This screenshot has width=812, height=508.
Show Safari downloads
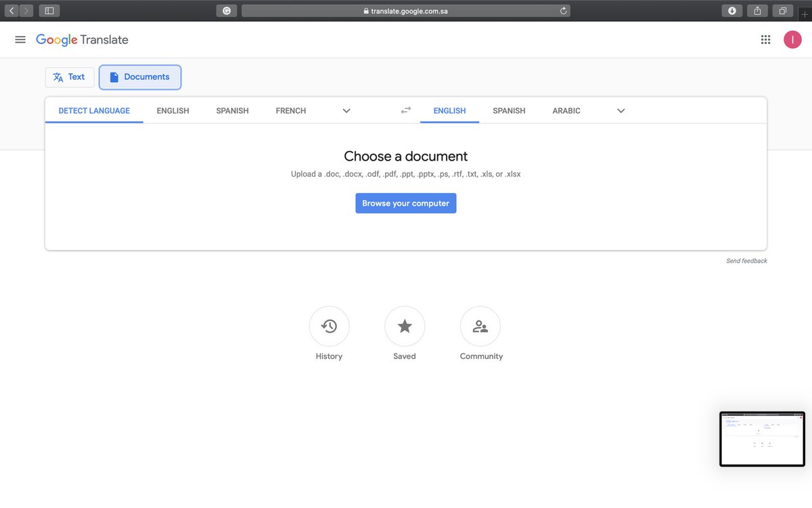(x=732, y=11)
